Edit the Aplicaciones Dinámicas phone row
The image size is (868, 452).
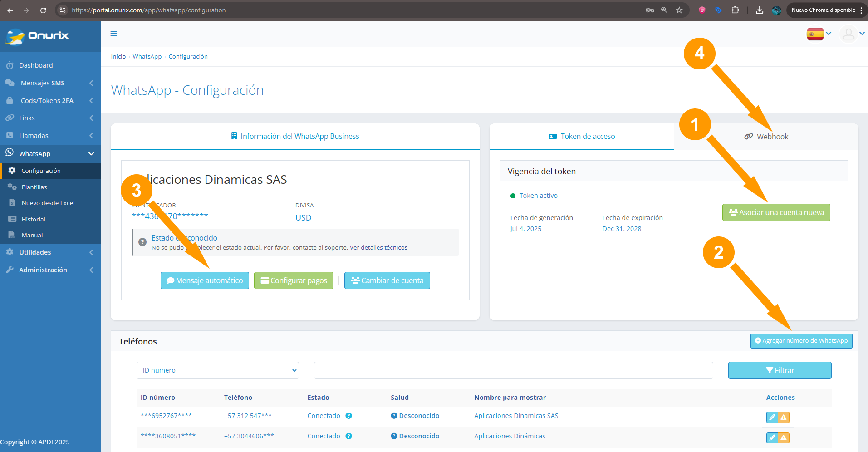click(x=772, y=438)
